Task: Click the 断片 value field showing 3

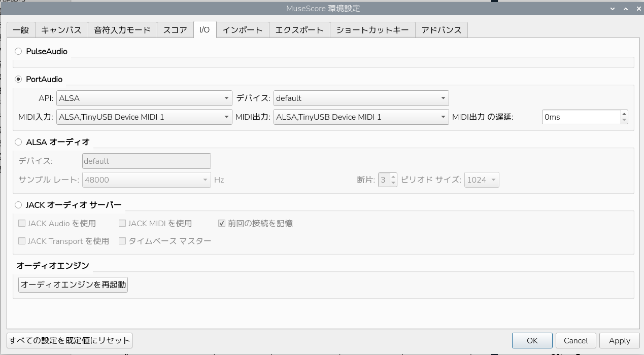Action: tap(384, 180)
